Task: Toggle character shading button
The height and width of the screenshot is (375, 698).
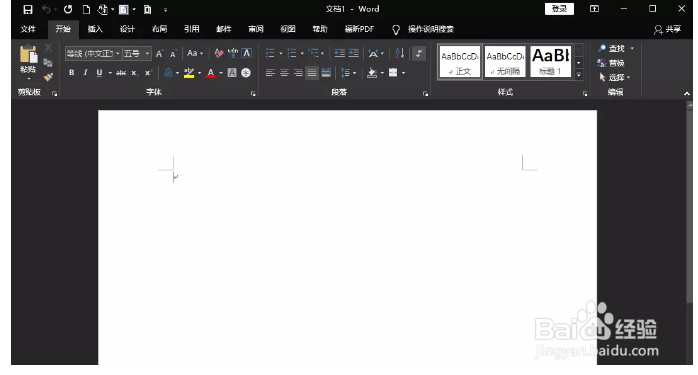Action: pyautogui.click(x=232, y=73)
